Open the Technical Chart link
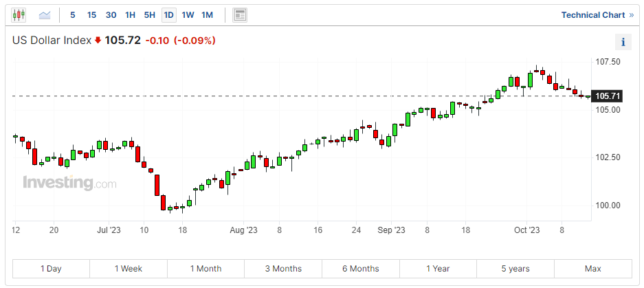This screenshot has height=288, width=644. point(597,14)
